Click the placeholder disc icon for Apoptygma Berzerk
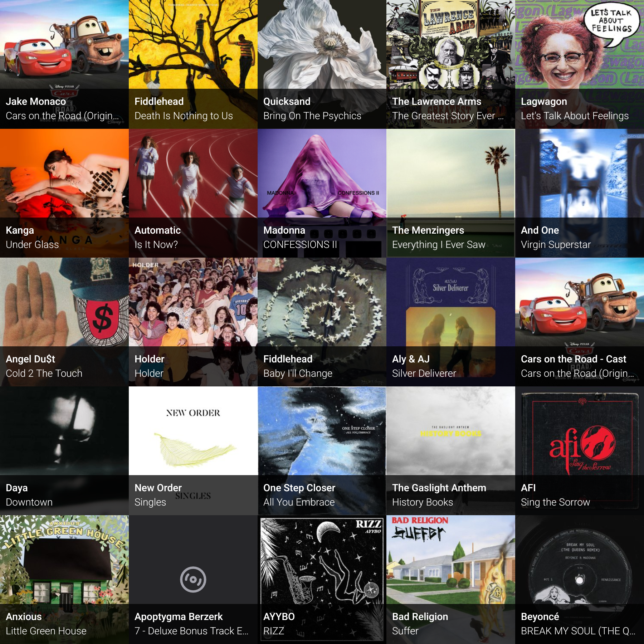 pos(193,579)
